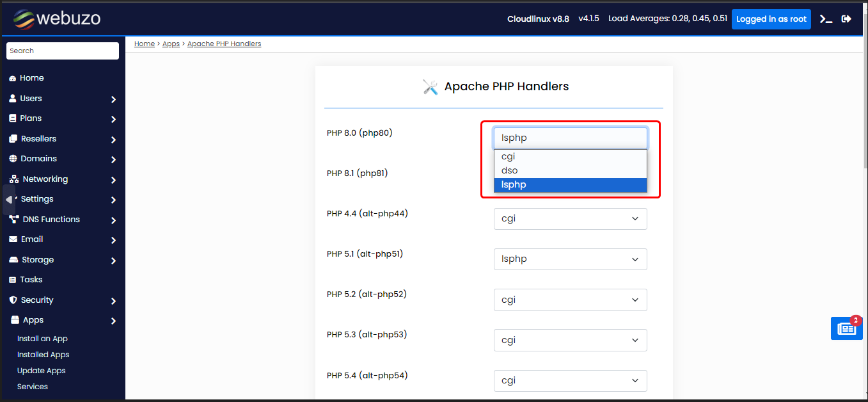Open the blue news notification widget
Screen dimensions: 868x402
(846, 328)
